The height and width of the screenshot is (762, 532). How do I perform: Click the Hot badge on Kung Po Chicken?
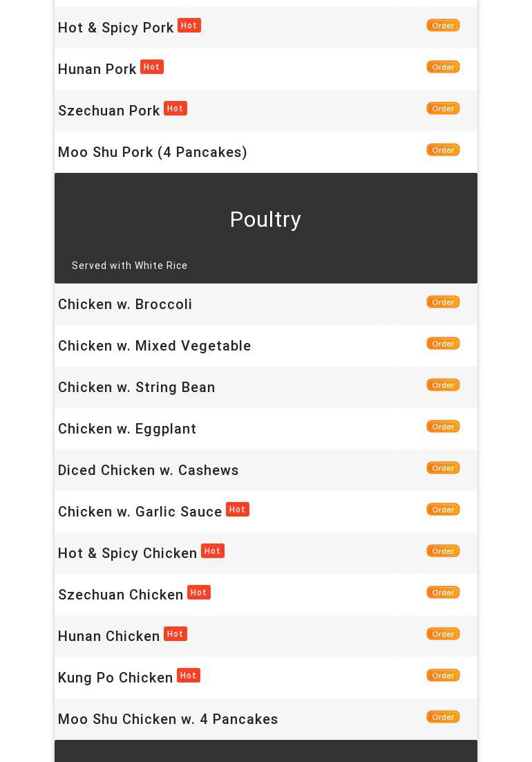(188, 676)
